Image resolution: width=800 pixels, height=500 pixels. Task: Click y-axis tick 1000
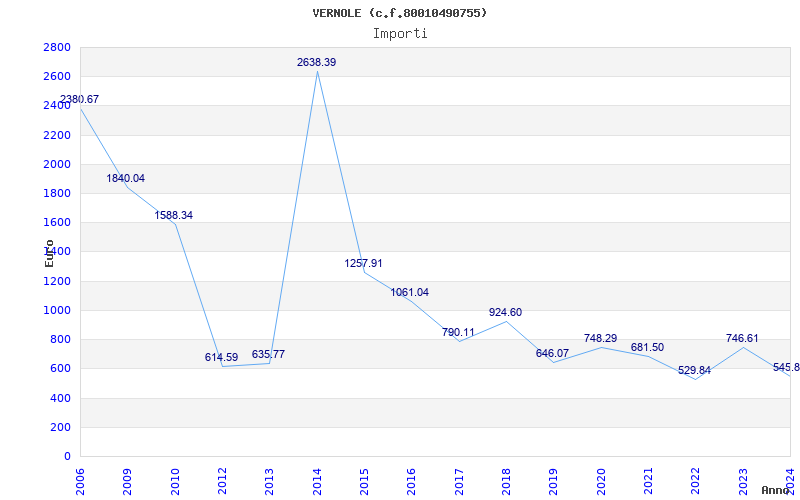[x=57, y=310]
